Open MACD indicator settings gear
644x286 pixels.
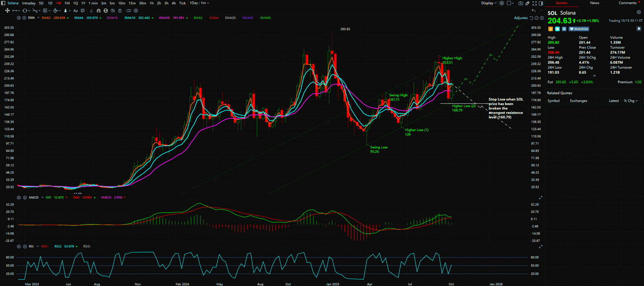coord(19,198)
